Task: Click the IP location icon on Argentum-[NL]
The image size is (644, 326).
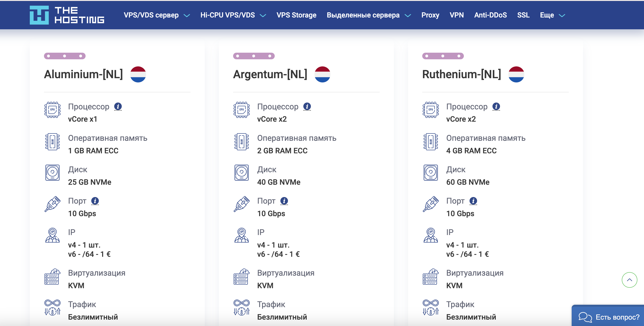Action: tap(242, 236)
